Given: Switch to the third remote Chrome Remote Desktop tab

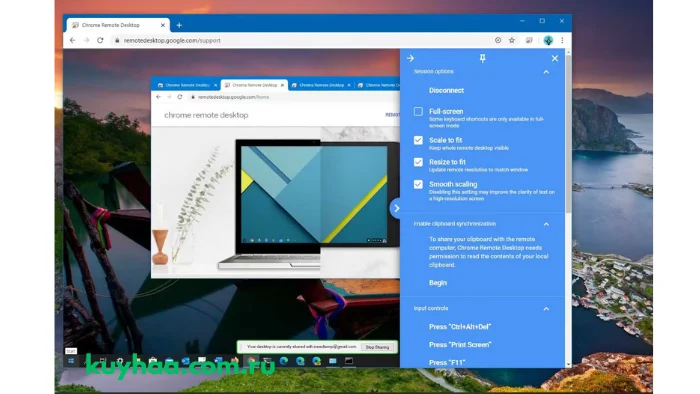Looking at the screenshot, I should pyautogui.click(x=321, y=85).
